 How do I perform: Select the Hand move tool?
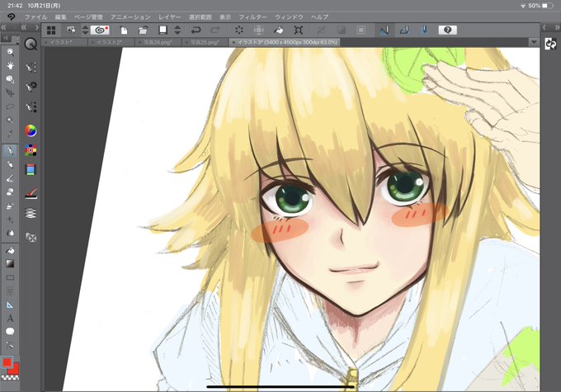(10, 65)
